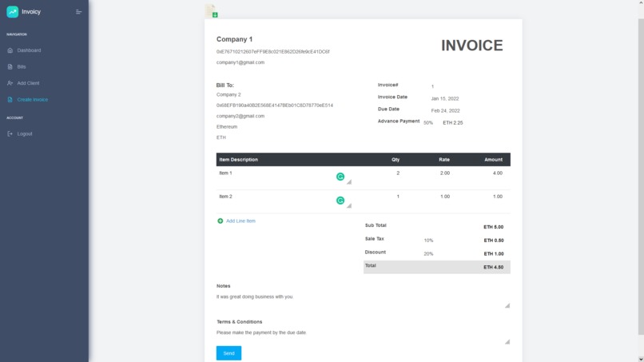Screen dimensions: 644x362
Task: Edit Item 2 quantity value 1
Action: tap(398, 197)
